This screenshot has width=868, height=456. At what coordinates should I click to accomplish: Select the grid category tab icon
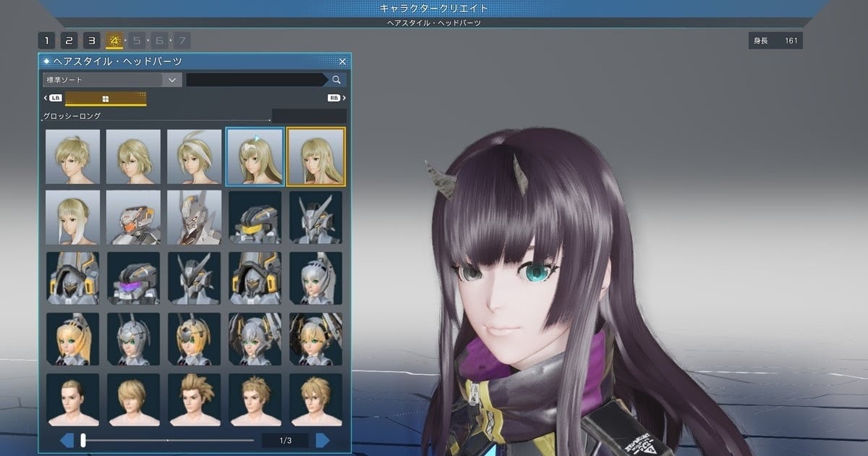click(106, 98)
